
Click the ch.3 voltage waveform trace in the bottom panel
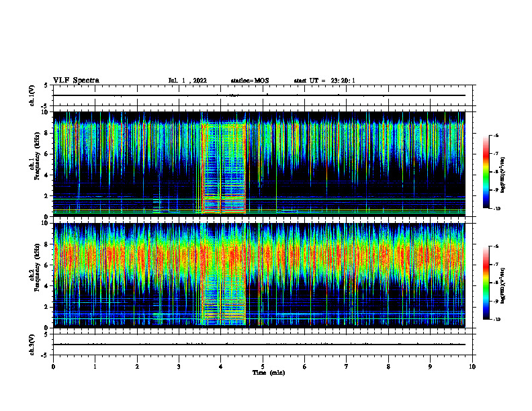(259, 345)
